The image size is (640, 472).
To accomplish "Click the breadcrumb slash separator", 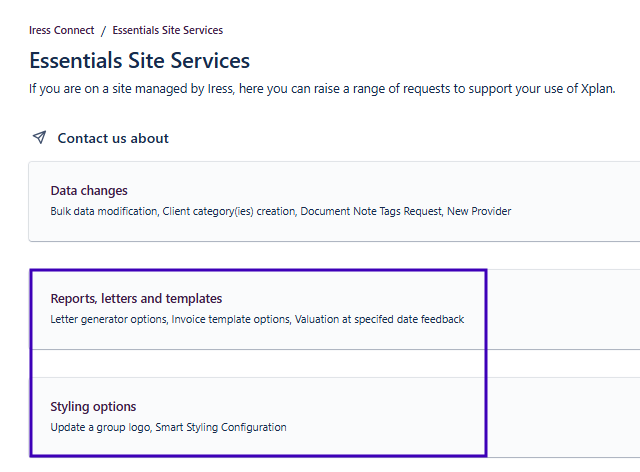I will pyautogui.click(x=103, y=31).
